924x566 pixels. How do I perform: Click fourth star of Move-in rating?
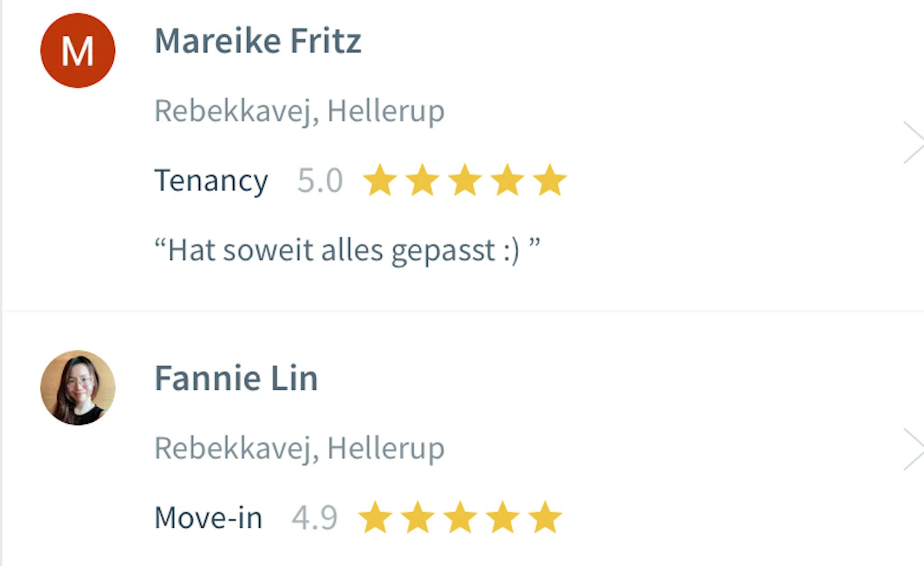[503, 517]
